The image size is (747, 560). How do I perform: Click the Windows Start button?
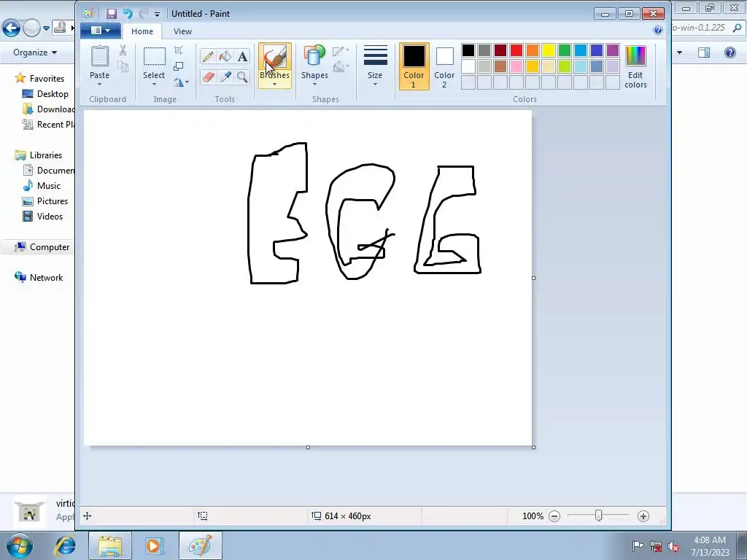click(20, 546)
